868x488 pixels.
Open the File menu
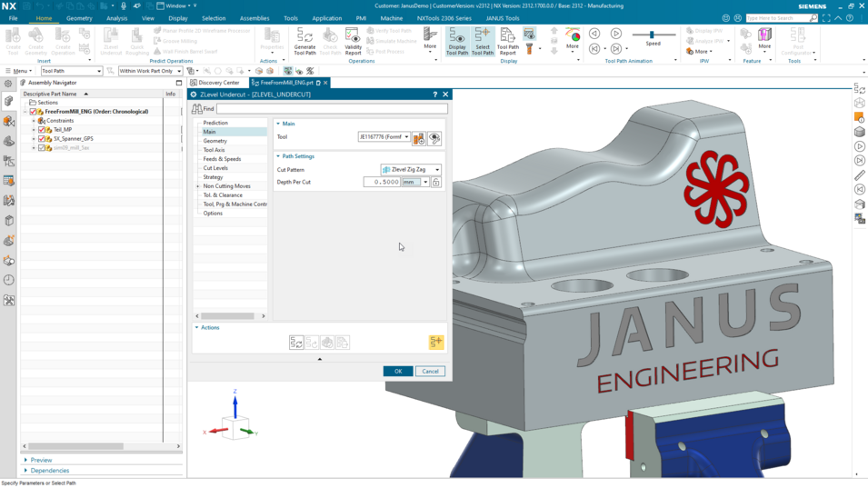click(13, 18)
